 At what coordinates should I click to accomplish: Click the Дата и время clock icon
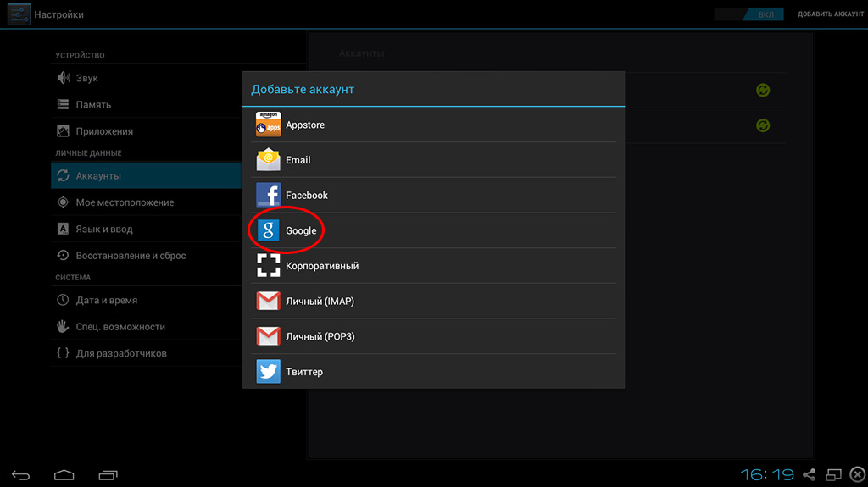(x=63, y=300)
